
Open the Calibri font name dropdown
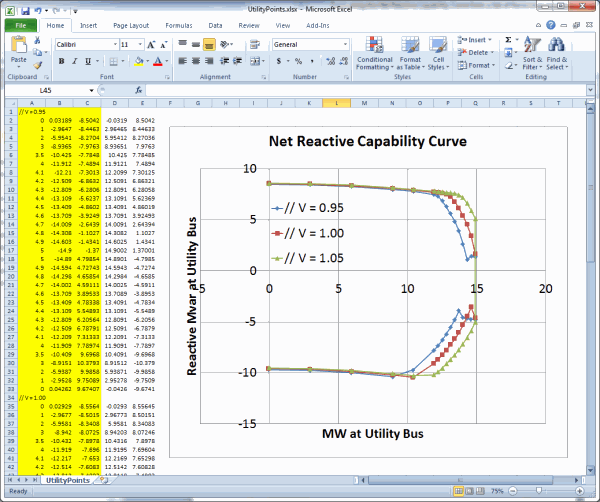115,44
